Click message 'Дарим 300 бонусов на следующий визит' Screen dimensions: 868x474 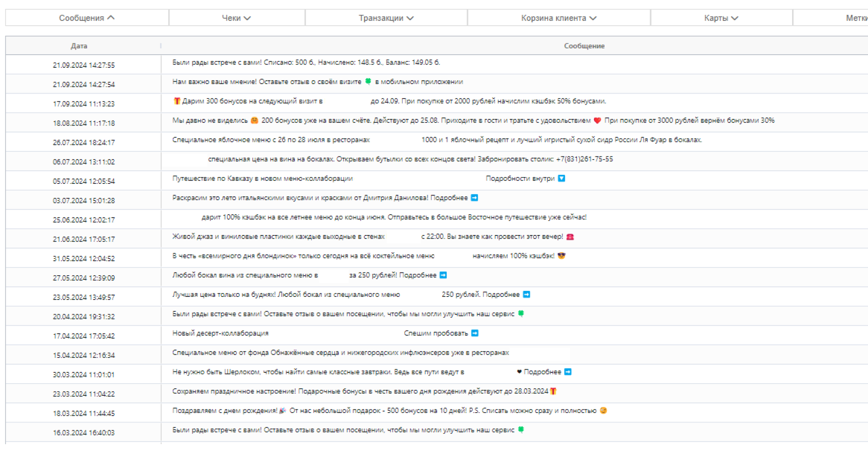pos(390,101)
